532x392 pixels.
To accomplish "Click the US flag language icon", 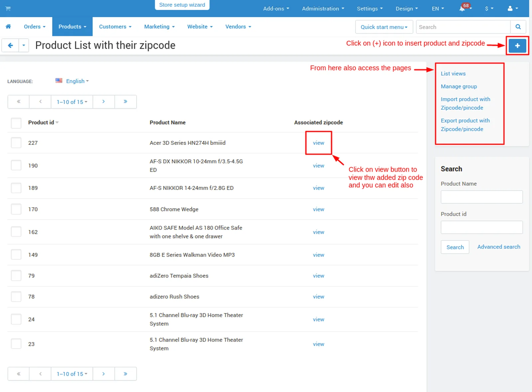I will click(59, 80).
